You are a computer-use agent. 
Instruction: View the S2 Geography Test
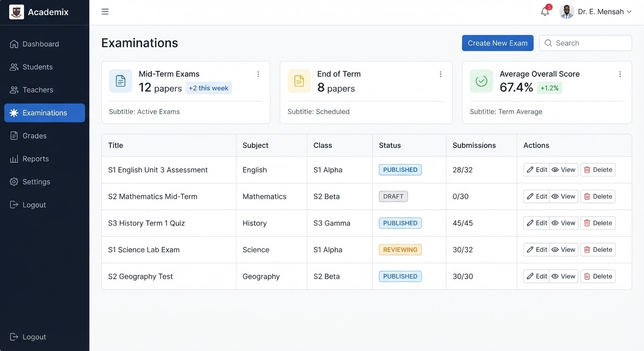(563, 276)
